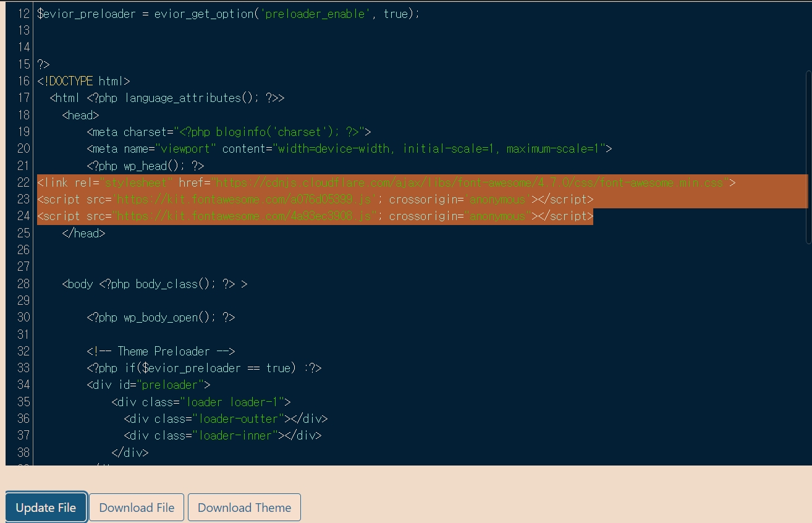Click the closing head tag line
The height and width of the screenshot is (523, 812).
pyautogui.click(x=83, y=233)
